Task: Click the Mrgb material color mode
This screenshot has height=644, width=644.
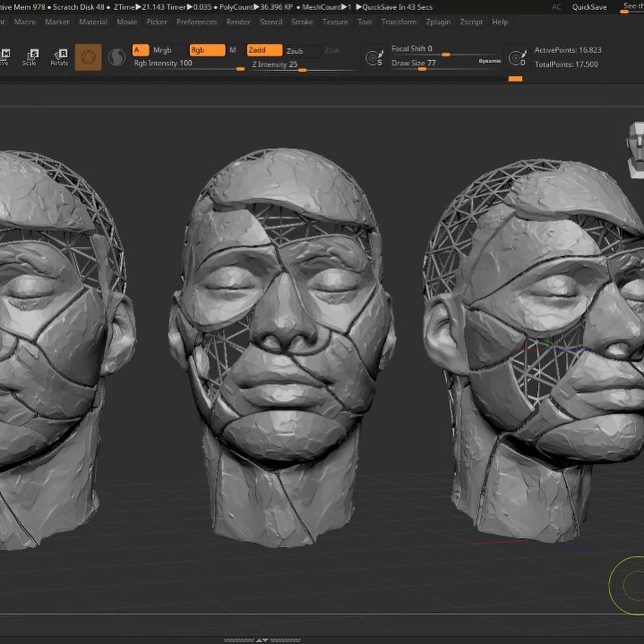Action: 162,51
